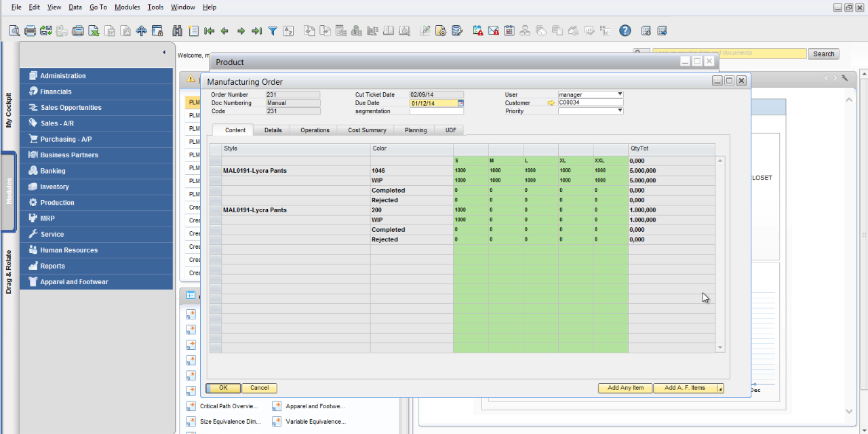Image resolution: width=868 pixels, height=434 pixels.
Task: Expand the Add A. F. Items arrow
Action: point(719,389)
